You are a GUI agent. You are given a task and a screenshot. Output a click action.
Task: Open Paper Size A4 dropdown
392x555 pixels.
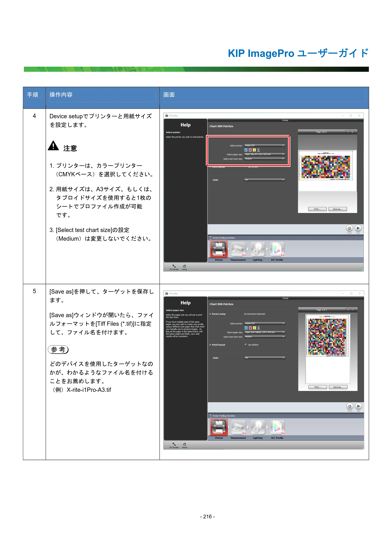(265, 154)
